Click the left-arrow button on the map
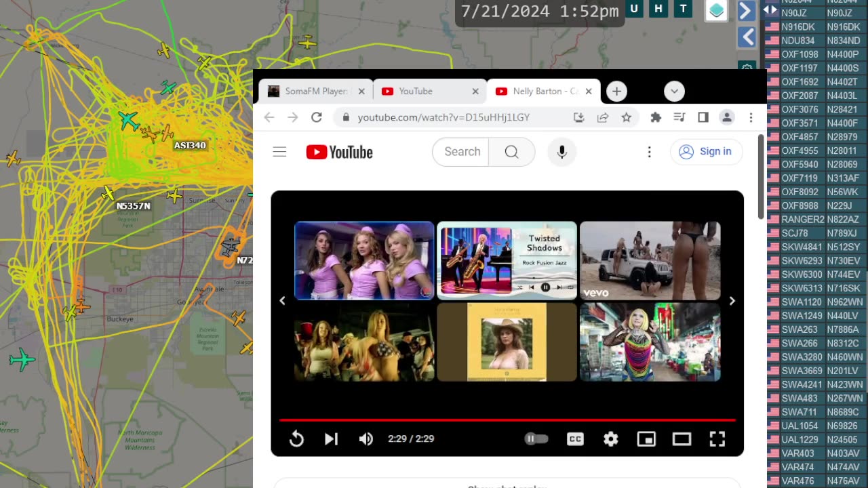868x488 pixels. [x=747, y=37]
